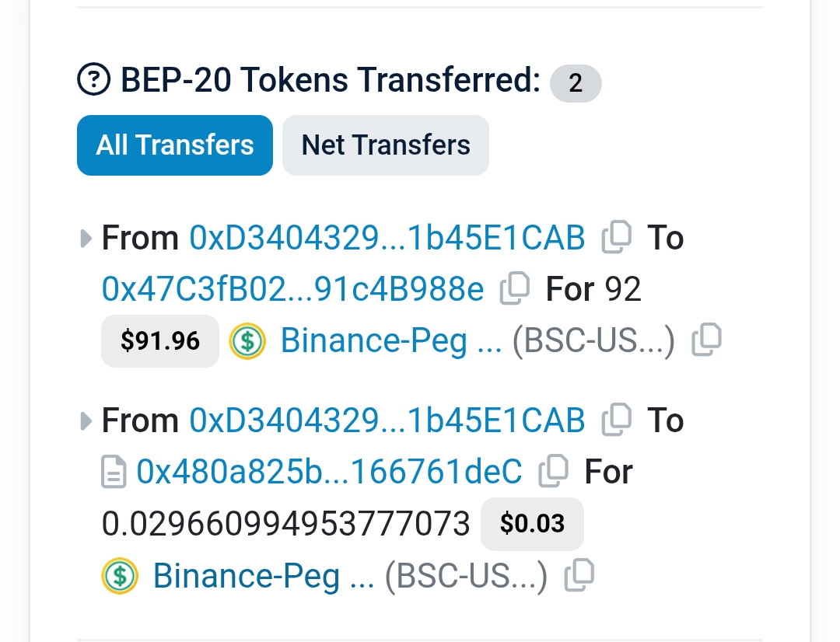Switch to All Transfers tab

pyautogui.click(x=175, y=145)
